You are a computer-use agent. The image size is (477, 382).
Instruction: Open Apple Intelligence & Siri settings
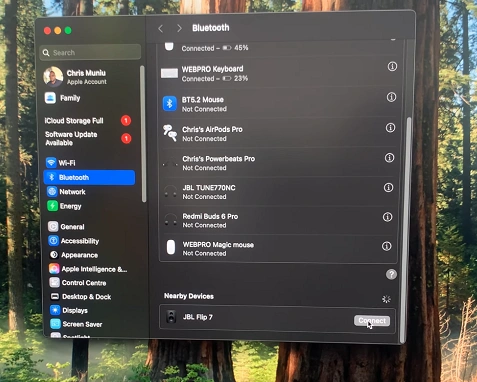point(88,269)
